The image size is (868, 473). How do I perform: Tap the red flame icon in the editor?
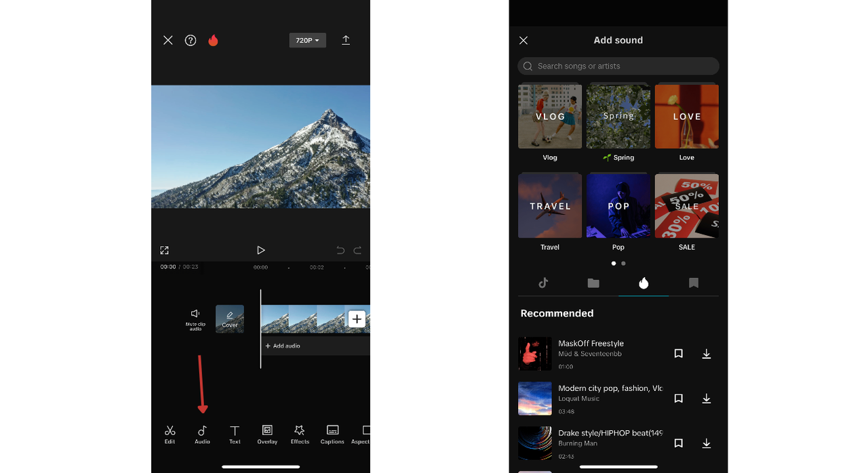213,41
